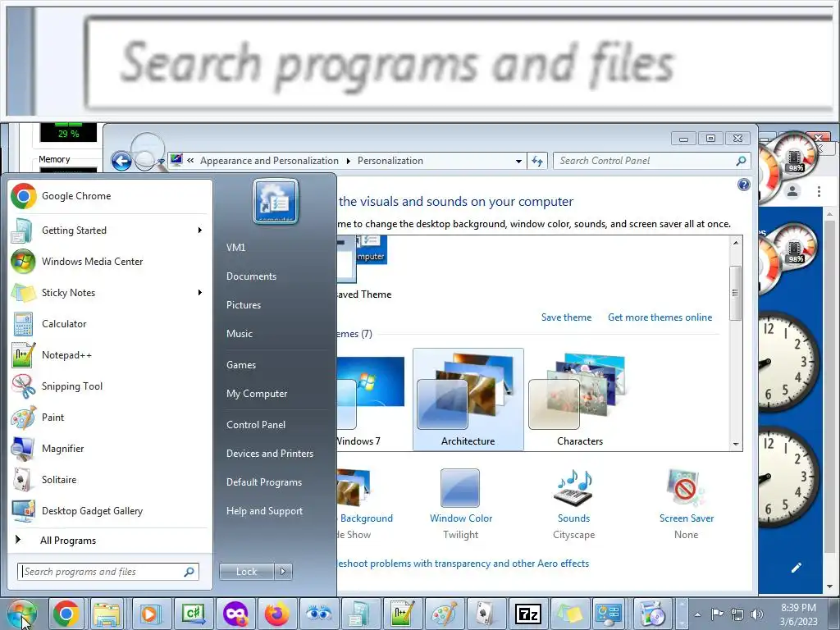Viewport: 840px width, 630px height.
Task: Launch Notepad++ from the Start menu list
Action: point(110,354)
